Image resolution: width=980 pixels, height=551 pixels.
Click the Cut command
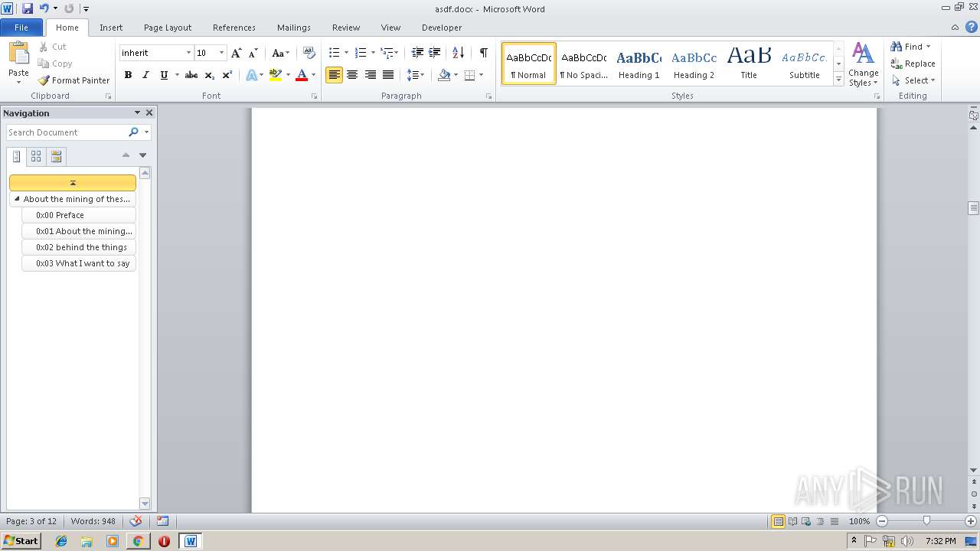coord(53,47)
